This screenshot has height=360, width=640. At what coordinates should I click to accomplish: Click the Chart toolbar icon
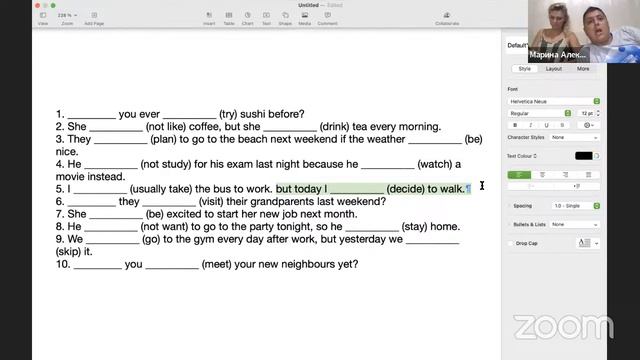tap(248, 16)
